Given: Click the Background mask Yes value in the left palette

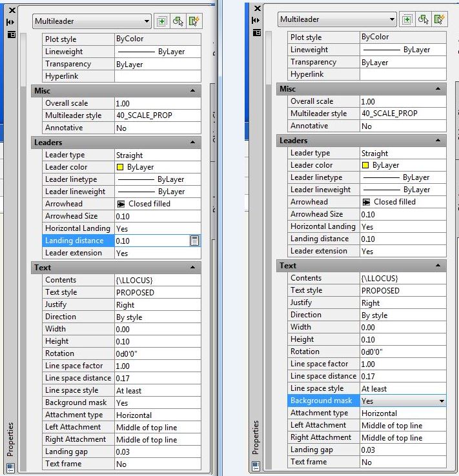Looking at the screenshot, I should click(x=158, y=403).
